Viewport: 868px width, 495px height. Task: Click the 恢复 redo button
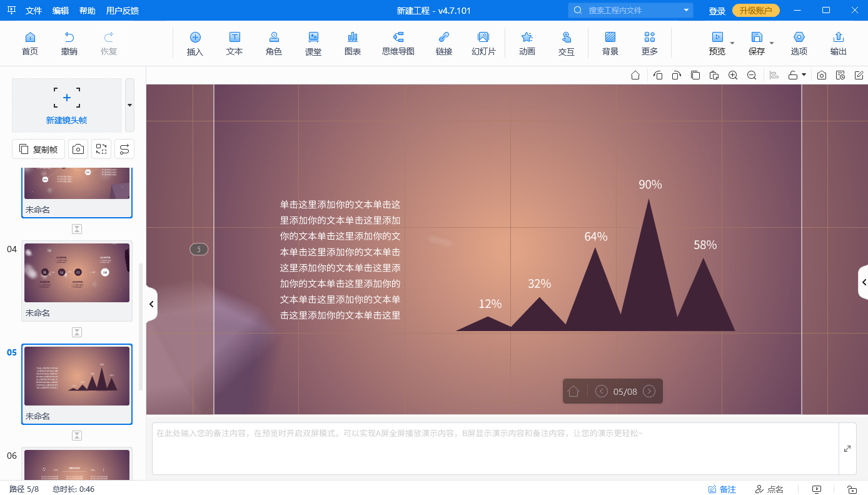click(x=109, y=43)
